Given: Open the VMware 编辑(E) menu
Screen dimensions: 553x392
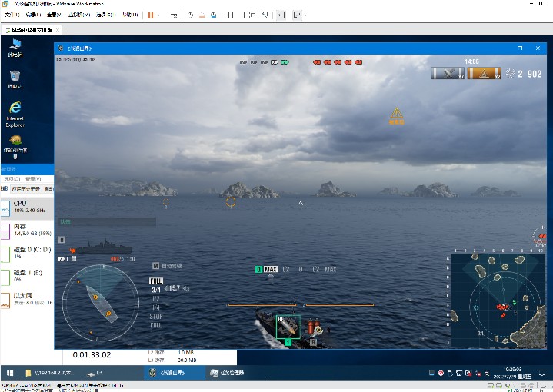Looking at the screenshot, I should click(x=33, y=15).
